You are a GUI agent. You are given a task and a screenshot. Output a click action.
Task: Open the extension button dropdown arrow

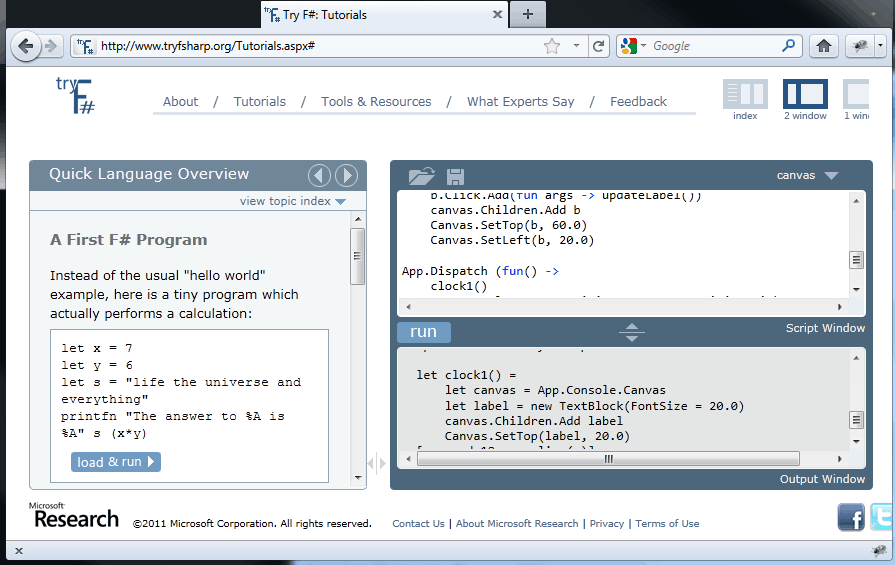pos(881,46)
